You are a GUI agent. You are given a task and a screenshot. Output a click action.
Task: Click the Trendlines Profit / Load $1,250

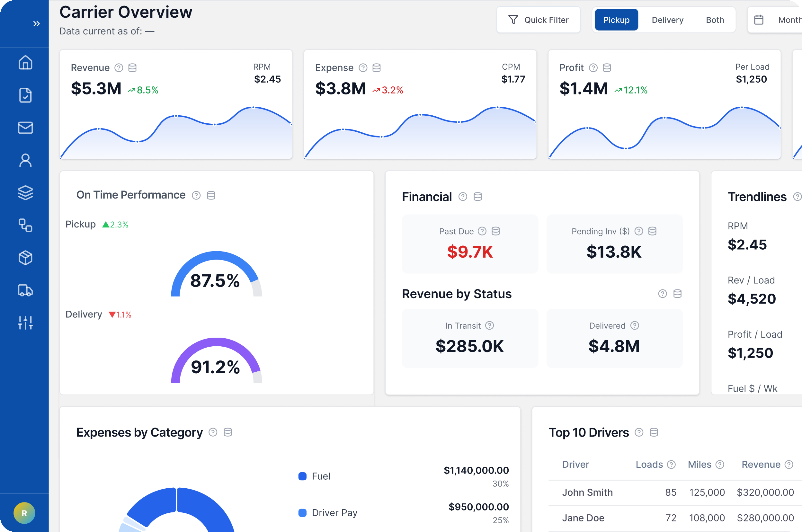750,353
